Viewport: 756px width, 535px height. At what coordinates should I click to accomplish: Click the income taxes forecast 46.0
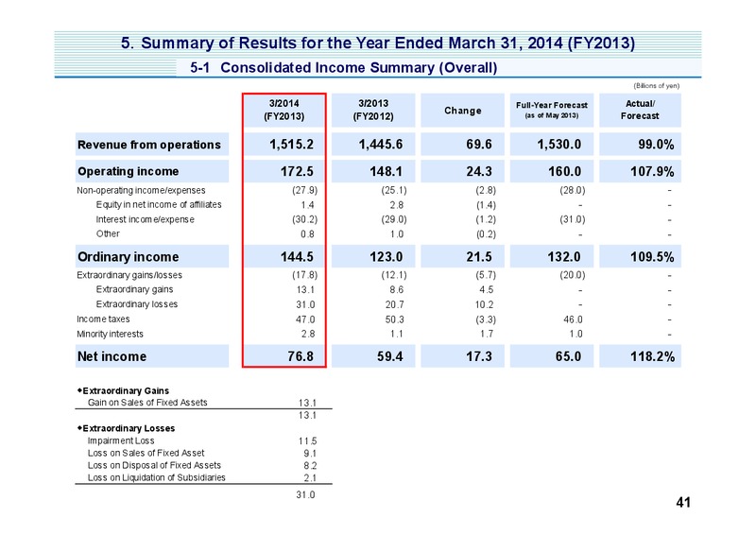tap(573, 319)
